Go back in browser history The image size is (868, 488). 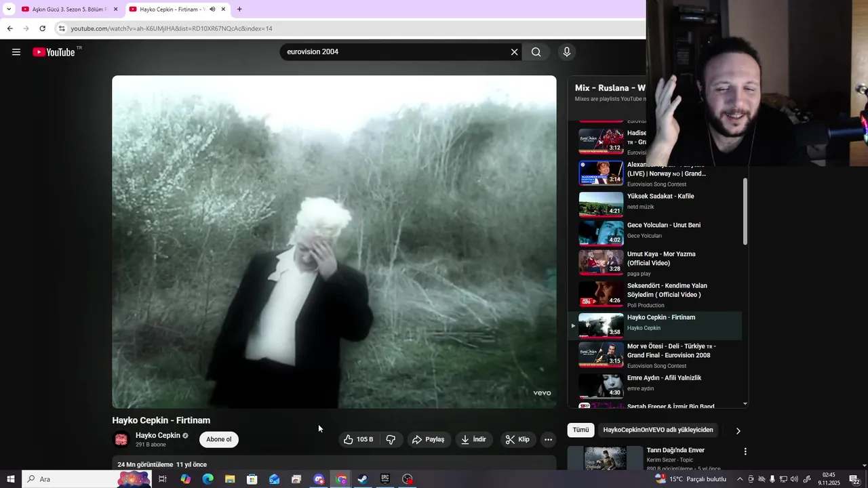tap(10, 28)
